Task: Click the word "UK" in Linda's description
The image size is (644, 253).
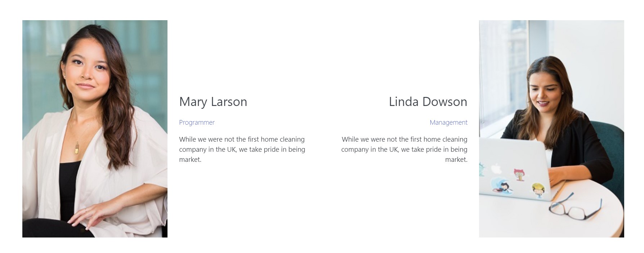Action: point(394,150)
